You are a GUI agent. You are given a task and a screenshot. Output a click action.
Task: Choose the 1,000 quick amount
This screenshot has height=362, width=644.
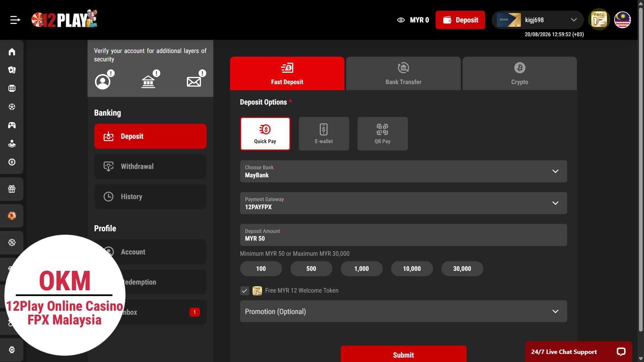tap(362, 268)
